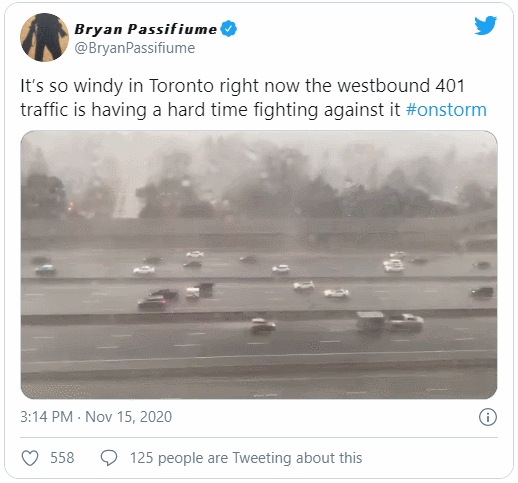Click the info circle icon
518x483 pixels.
tap(488, 417)
